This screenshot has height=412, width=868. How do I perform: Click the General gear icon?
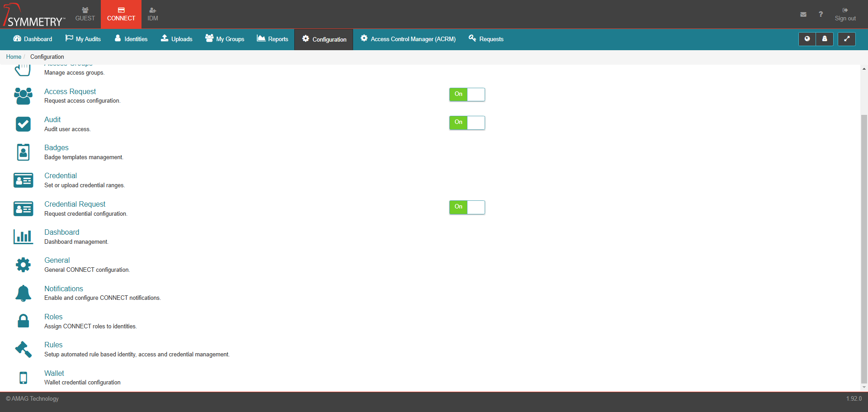point(23,265)
